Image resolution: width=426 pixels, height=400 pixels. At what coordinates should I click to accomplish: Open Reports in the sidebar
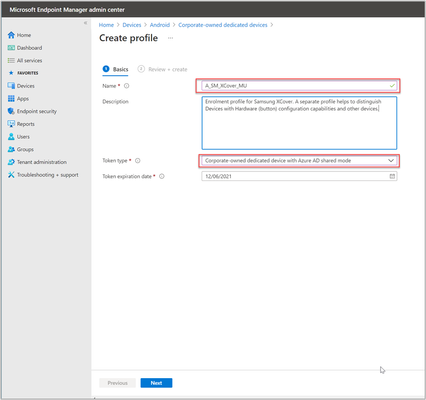(21, 124)
